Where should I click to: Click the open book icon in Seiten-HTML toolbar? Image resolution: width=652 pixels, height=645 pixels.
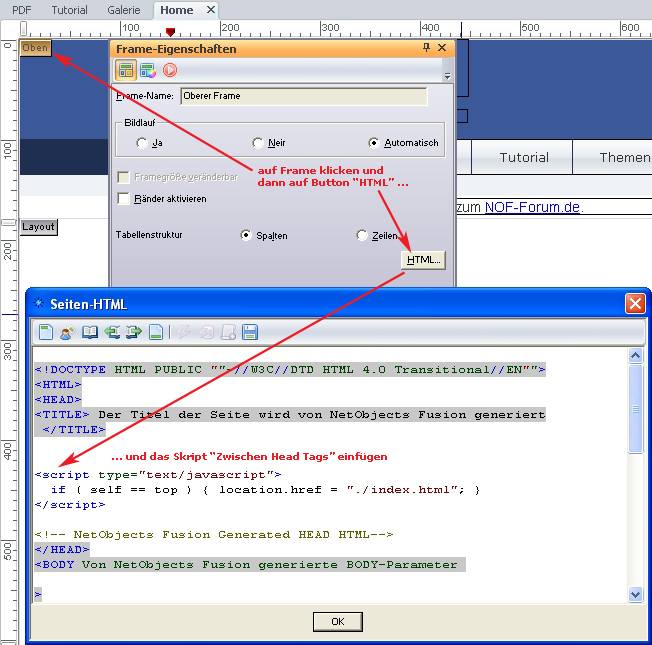[x=89, y=332]
